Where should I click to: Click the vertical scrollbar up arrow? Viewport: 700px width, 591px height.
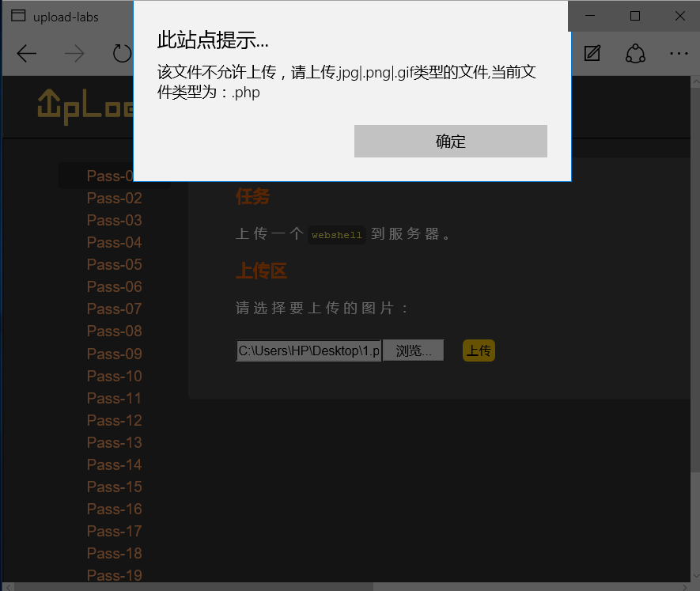pos(694,82)
